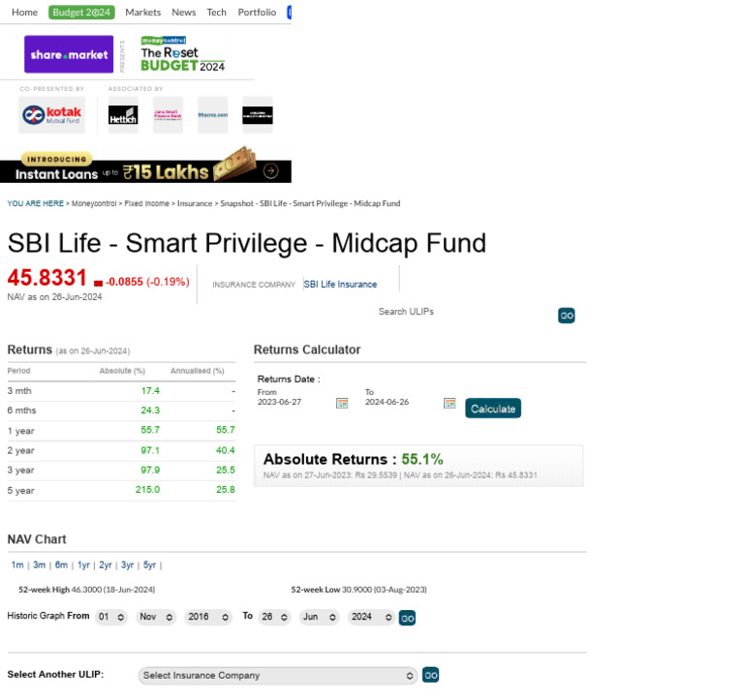Click the 3 mth absolute return 17.4
Viewport: 744px width, 700px height.
click(150, 391)
